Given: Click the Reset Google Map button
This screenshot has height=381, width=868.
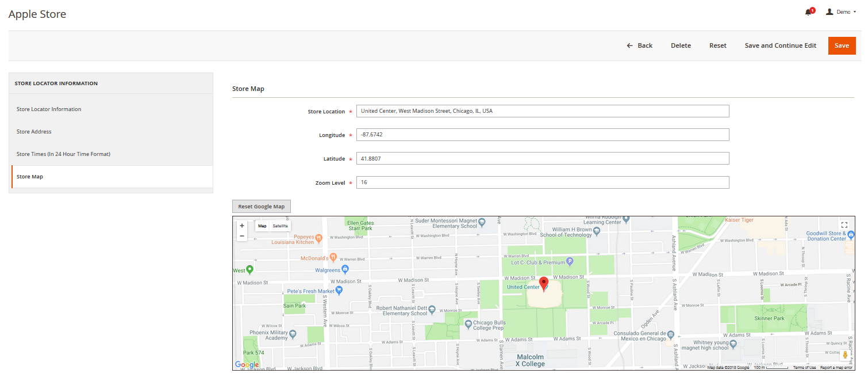Looking at the screenshot, I should tap(262, 207).
